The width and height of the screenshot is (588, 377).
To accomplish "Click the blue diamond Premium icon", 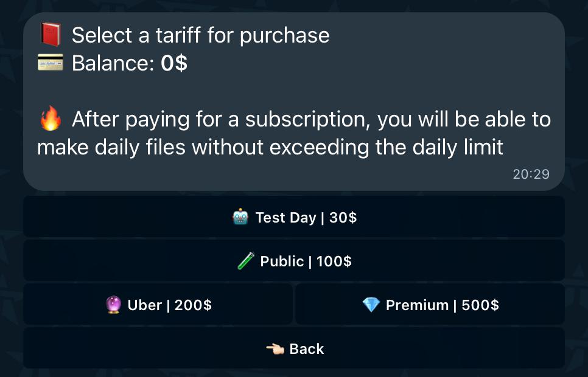I will [371, 305].
